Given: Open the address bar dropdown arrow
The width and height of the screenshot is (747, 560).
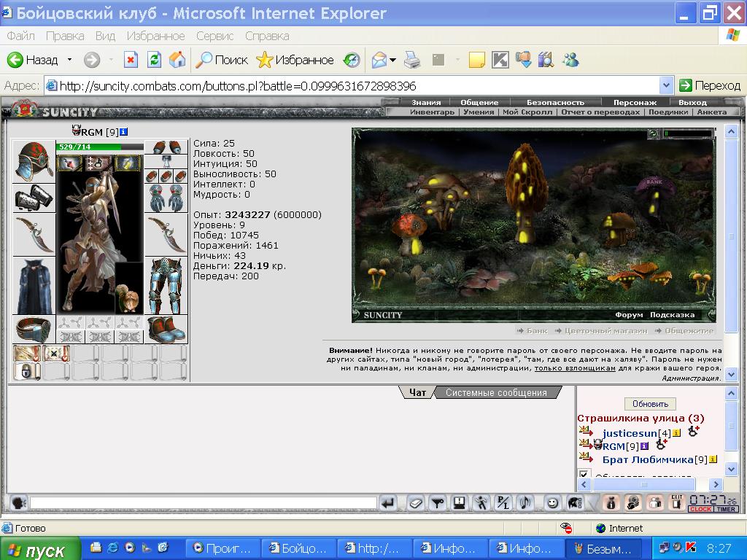Looking at the screenshot, I should [667, 86].
